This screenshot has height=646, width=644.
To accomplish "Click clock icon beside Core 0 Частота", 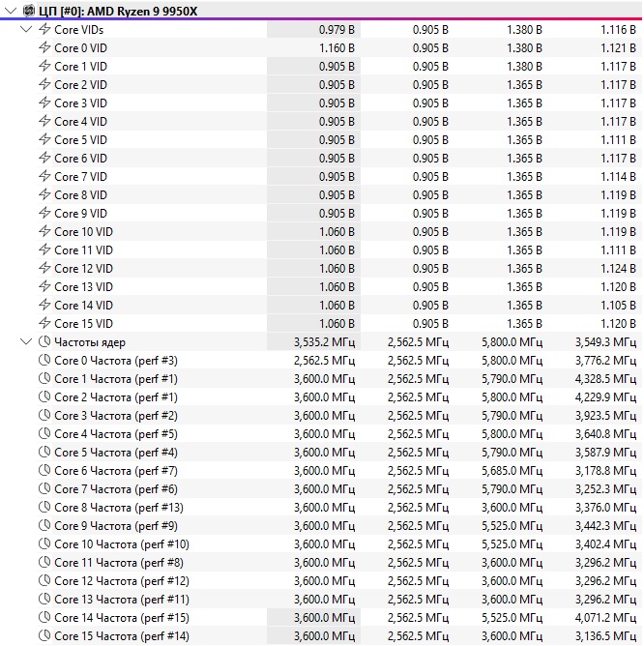I will (44, 360).
